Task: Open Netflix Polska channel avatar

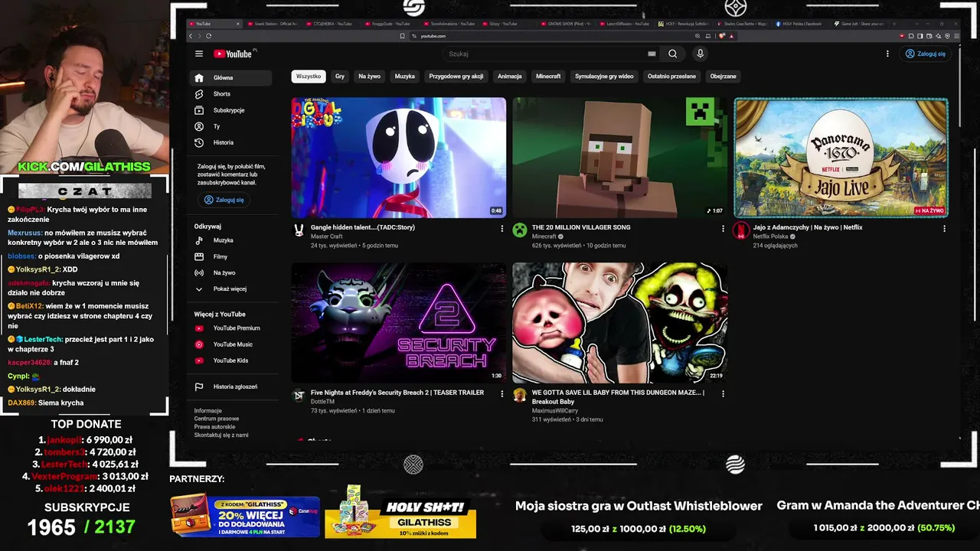Action: pyautogui.click(x=741, y=230)
